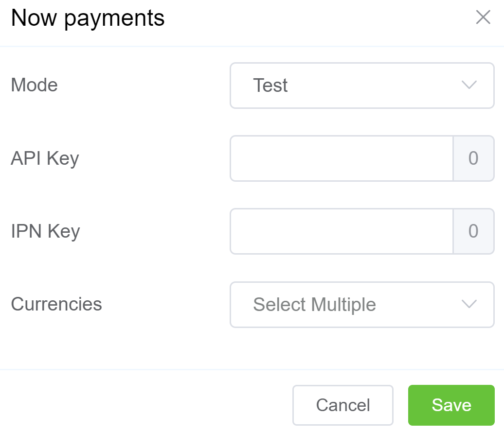Viewport: 504px width, 432px height.
Task: Click the Currencies field label
Action: (x=56, y=304)
